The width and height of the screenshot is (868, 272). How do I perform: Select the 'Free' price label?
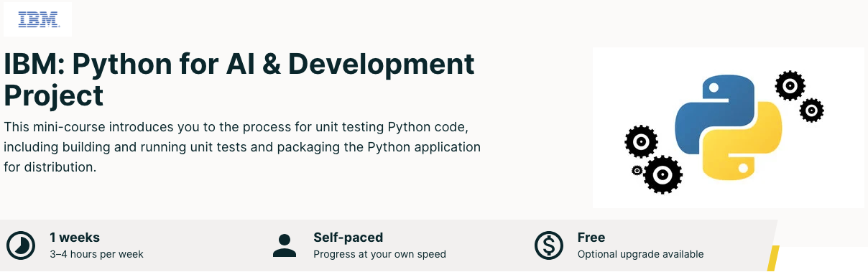tap(591, 238)
